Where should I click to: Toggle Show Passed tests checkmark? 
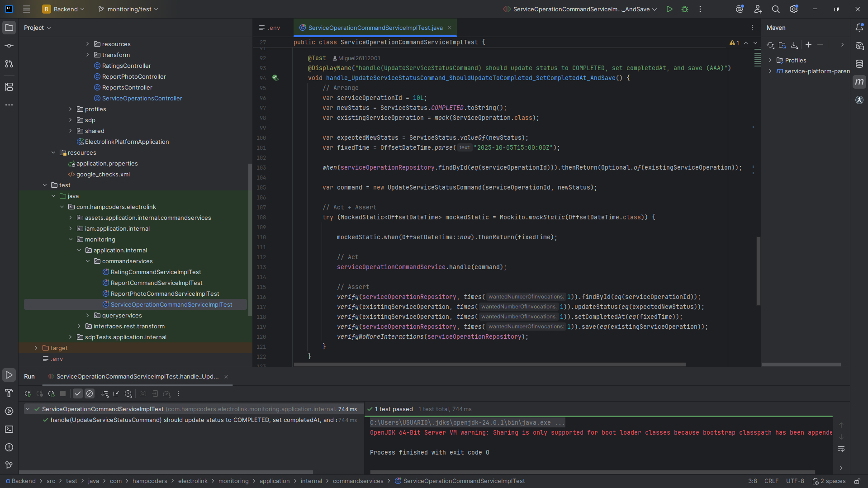tap(78, 394)
